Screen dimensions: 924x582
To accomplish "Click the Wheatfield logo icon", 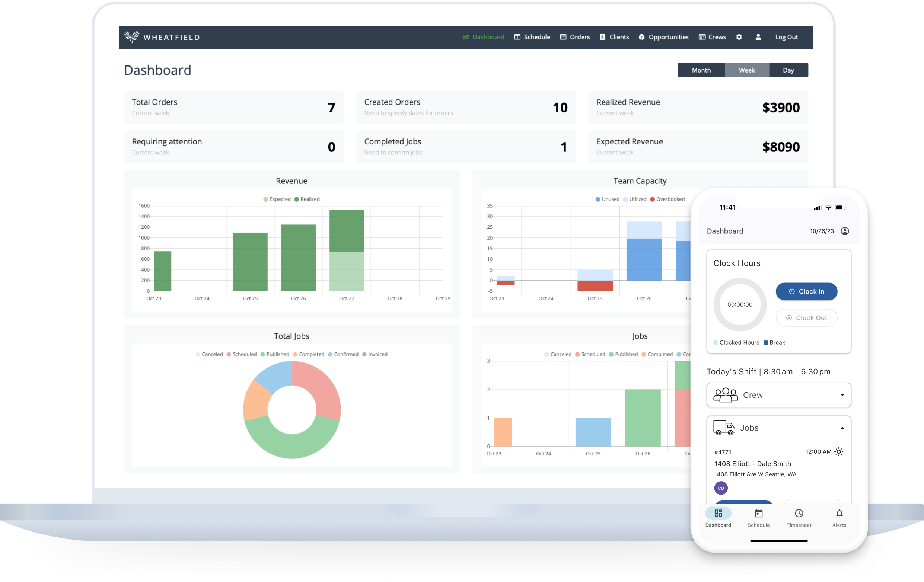I will (132, 37).
